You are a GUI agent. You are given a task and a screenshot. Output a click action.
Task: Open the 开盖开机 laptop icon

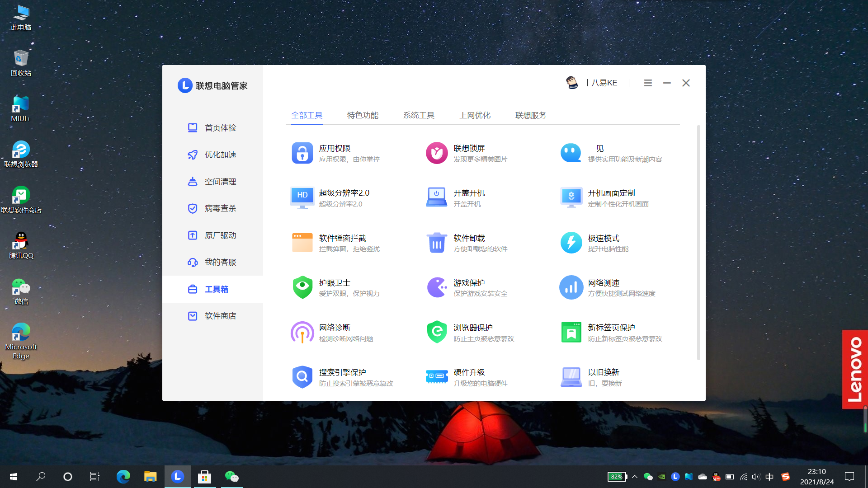point(437,197)
